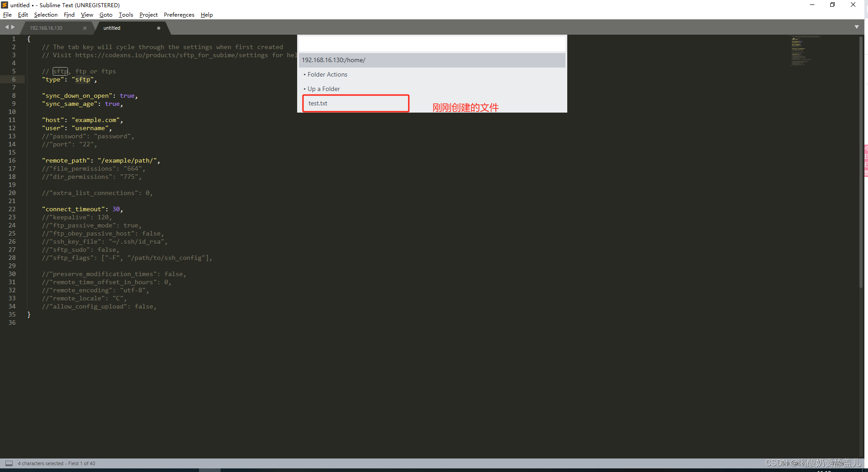Open the View menu
Image resolution: width=868 pixels, height=472 pixels.
pos(87,14)
